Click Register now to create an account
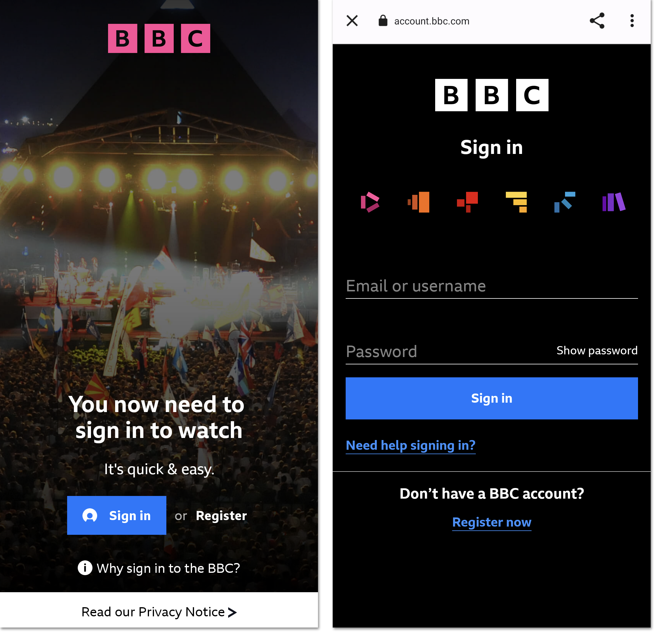This screenshot has width=666, height=644. pyautogui.click(x=491, y=522)
